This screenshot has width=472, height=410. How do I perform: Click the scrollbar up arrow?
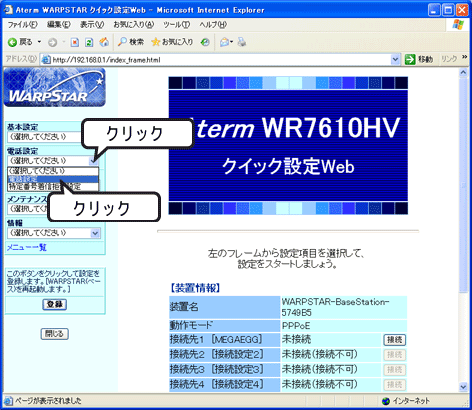coord(464,72)
